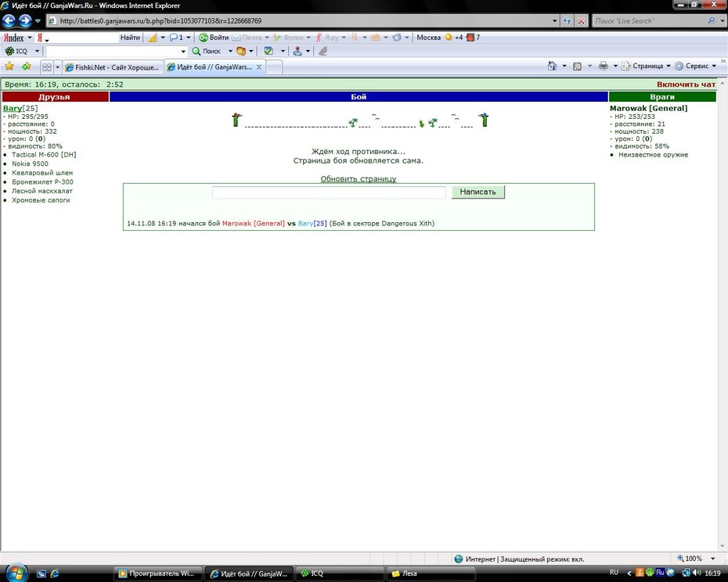Click Marowak [General] link in battle log

pyautogui.click(x=254, y=223)
